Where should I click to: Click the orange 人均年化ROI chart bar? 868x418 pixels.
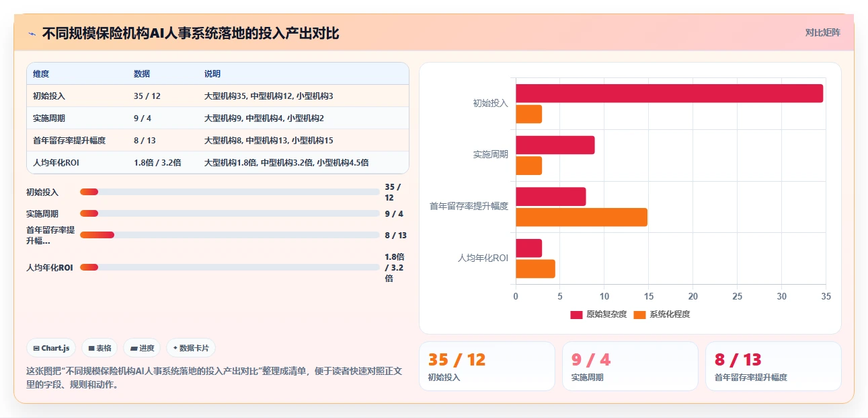pyautogui.click(x=536, y=269)
